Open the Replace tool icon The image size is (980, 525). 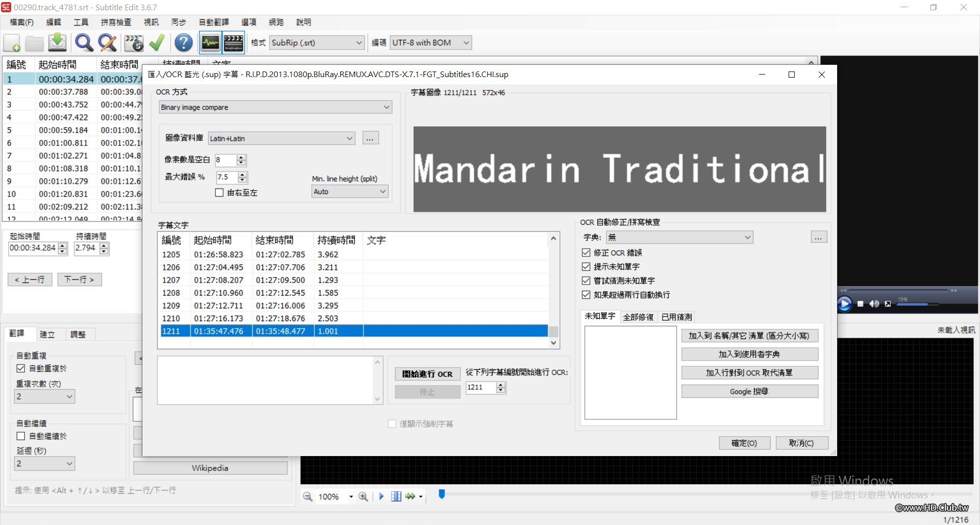click(107, 43)
